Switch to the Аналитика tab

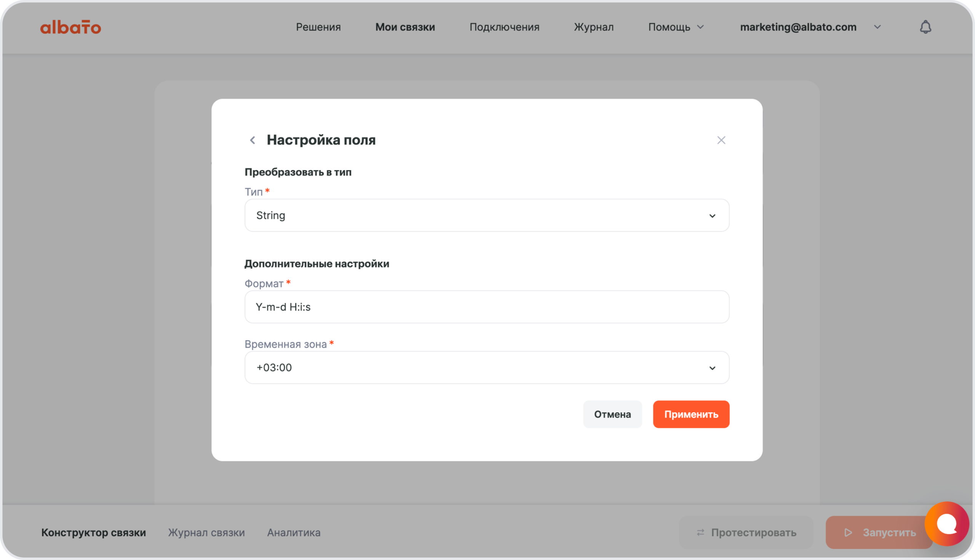[294, 532]
